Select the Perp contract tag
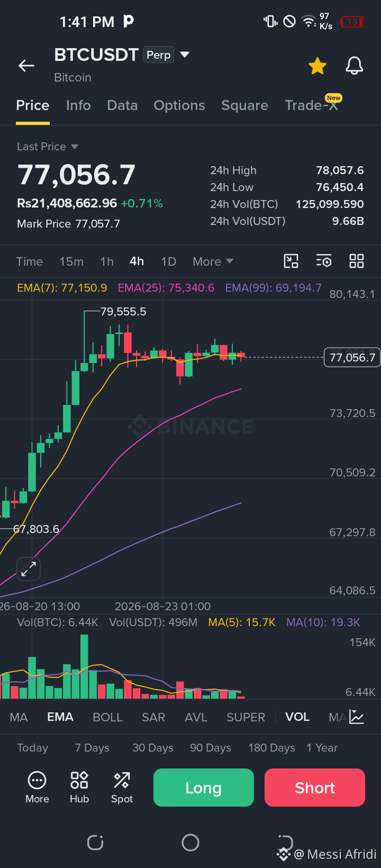The height and width of the screenshot is (868, 381). pyautogui.click(x=159, y=55)
